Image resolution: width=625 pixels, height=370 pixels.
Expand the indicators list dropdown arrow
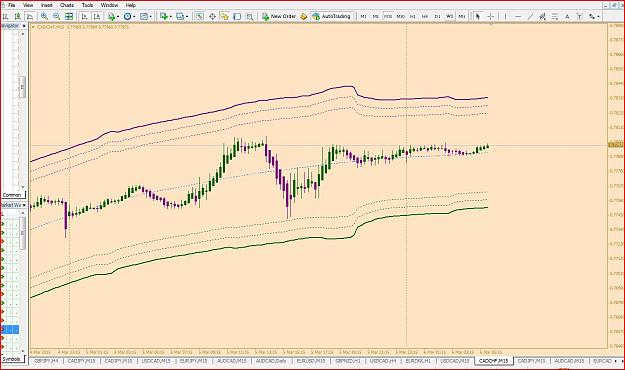pos(118,17)
